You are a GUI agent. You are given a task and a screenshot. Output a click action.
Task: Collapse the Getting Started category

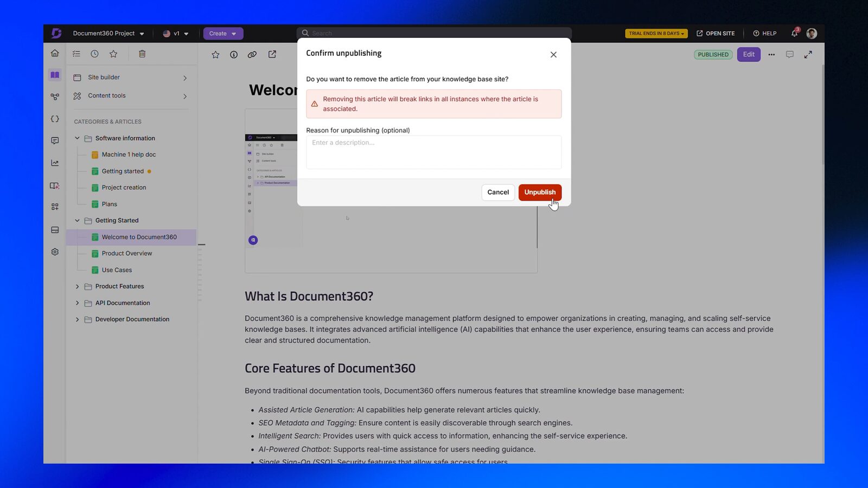[x=77, y=221]
